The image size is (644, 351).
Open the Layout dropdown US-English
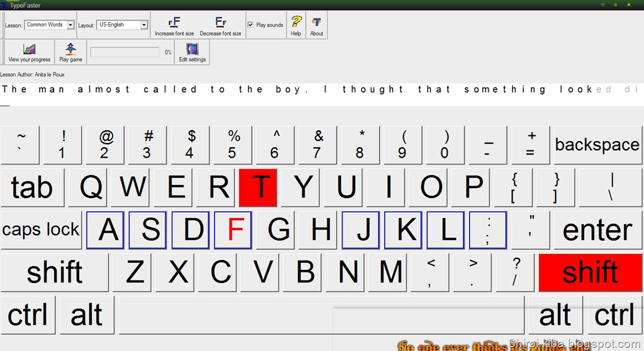pyautogui.click(x=122, y=25)
